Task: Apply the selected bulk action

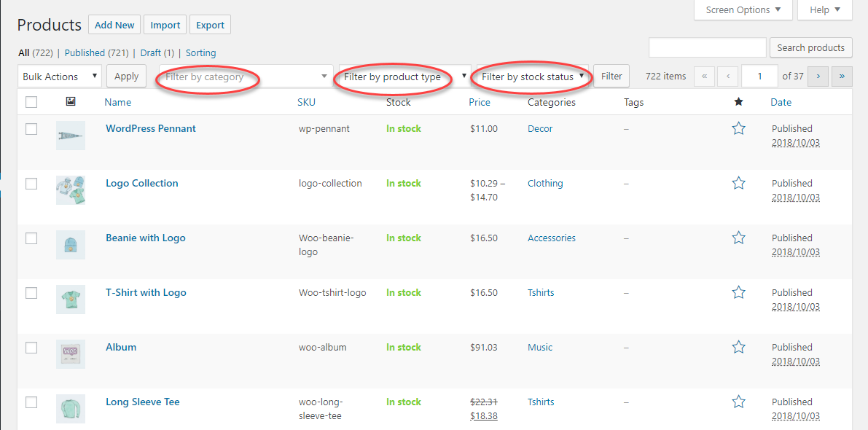Action: pyautogui.click(x=126, y=77)
